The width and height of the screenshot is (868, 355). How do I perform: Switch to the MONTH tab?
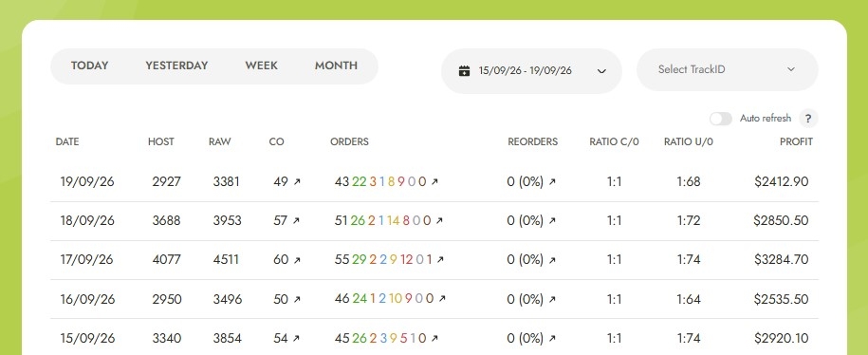336,65
